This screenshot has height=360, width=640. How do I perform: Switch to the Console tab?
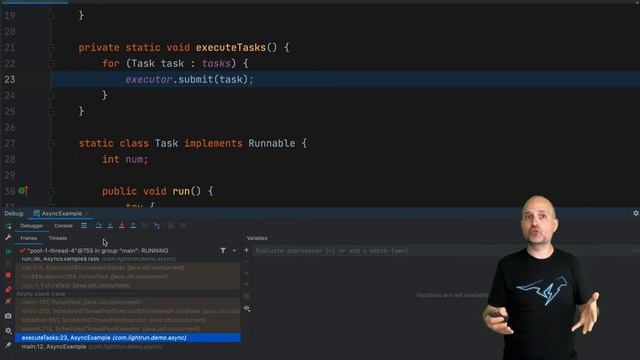63,226
